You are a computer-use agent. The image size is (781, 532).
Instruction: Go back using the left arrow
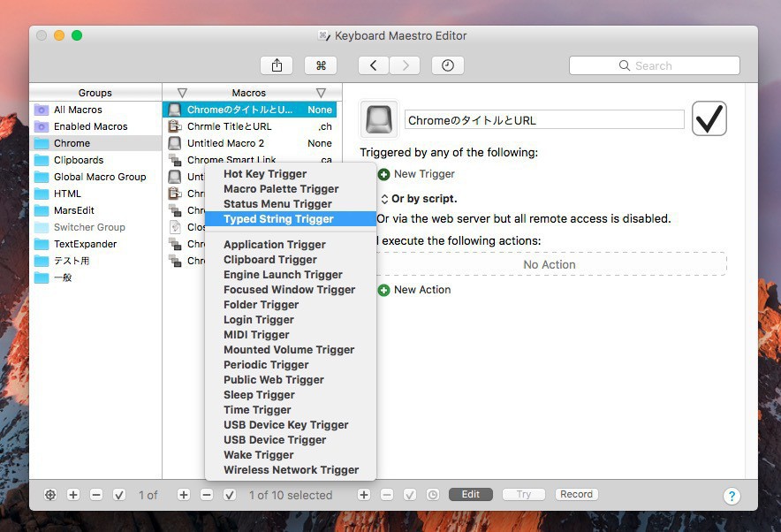pyautogui.click(x=374, y=65)
